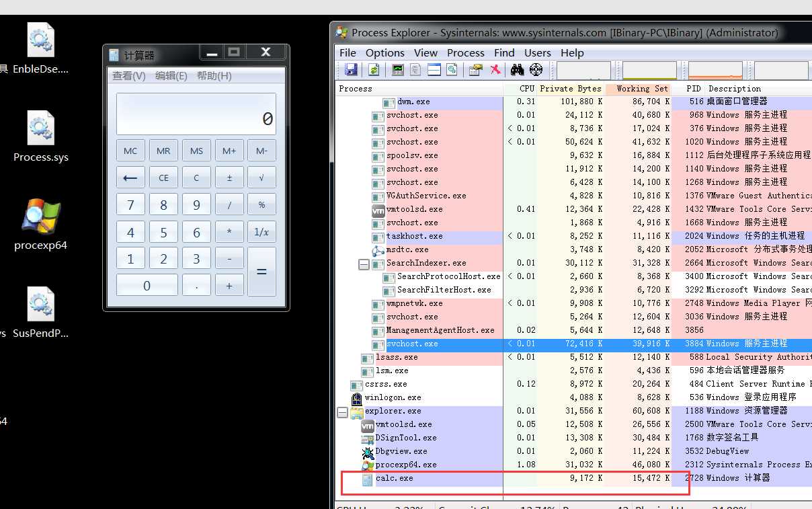812x509 pixels.
Task: Click the MR memory recall button
Action: coord(163,151)
